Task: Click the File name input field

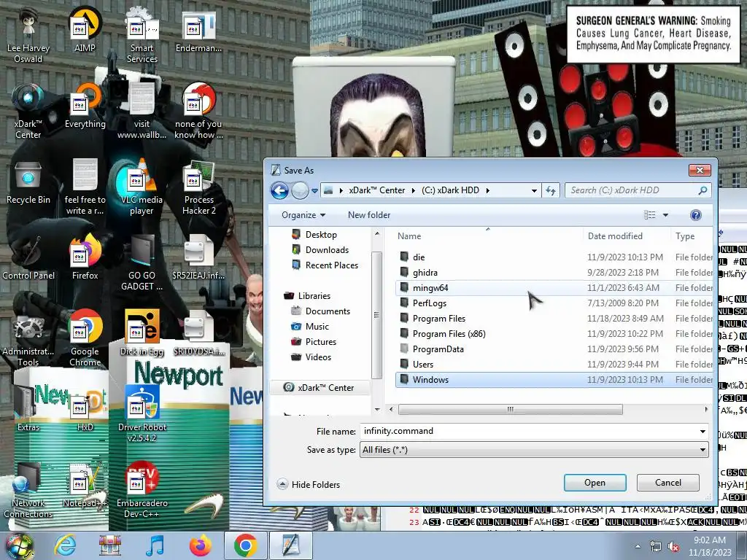Action: point(528,432)
